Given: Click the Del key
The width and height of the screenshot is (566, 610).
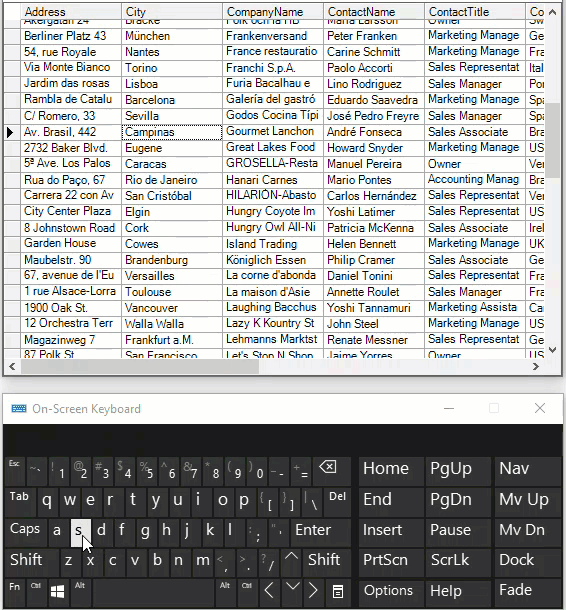Looking at the screenshot, I should click(338, 502).
